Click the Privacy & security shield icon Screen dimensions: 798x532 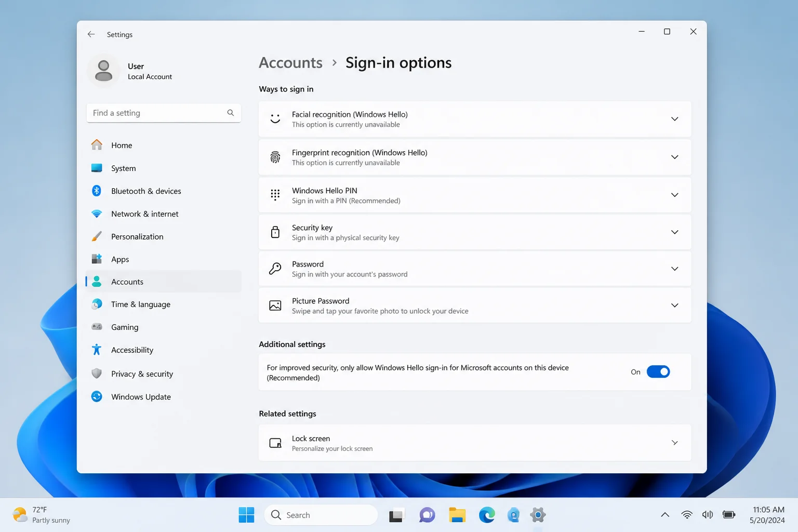[97, 374]
